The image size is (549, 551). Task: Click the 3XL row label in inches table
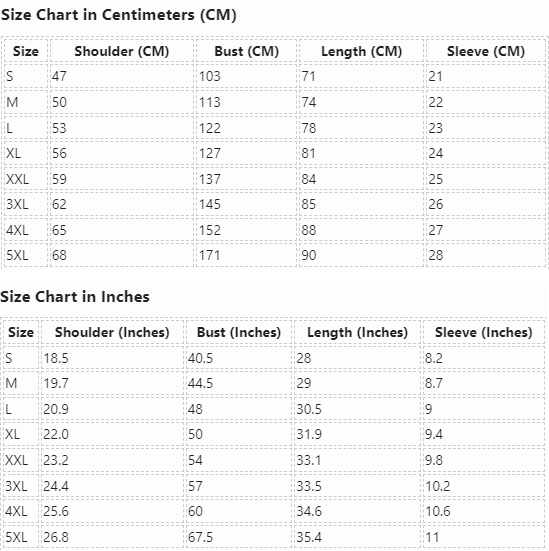21,486
